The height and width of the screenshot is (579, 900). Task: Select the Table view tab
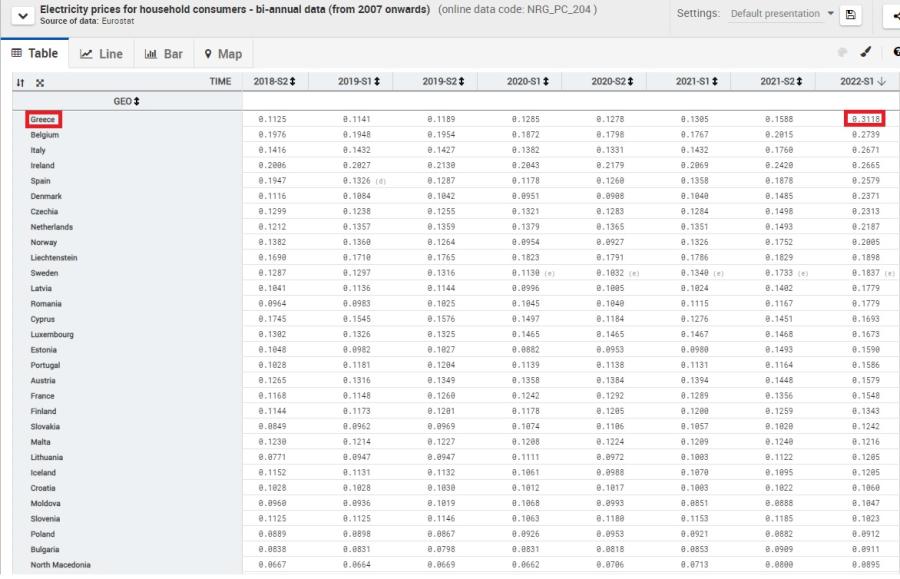[35, 53]
